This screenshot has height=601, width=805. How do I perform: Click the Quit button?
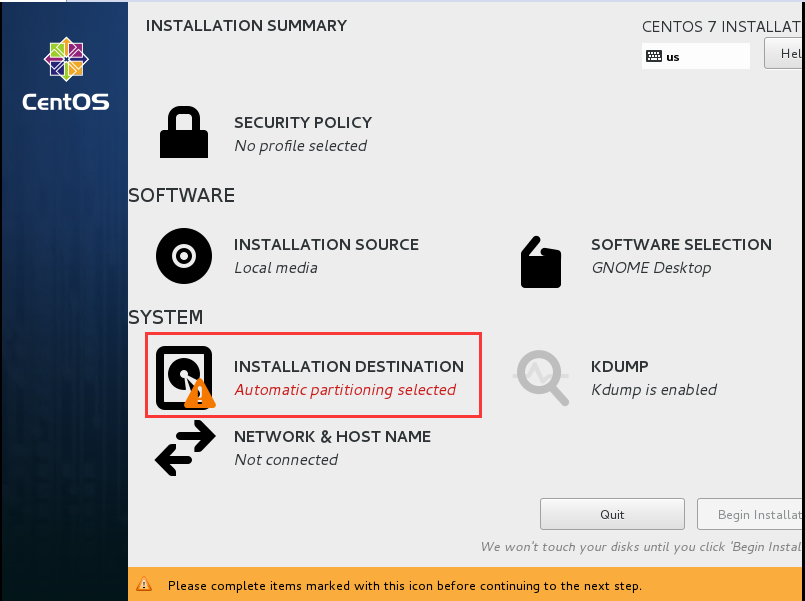(x=612, y=514)
